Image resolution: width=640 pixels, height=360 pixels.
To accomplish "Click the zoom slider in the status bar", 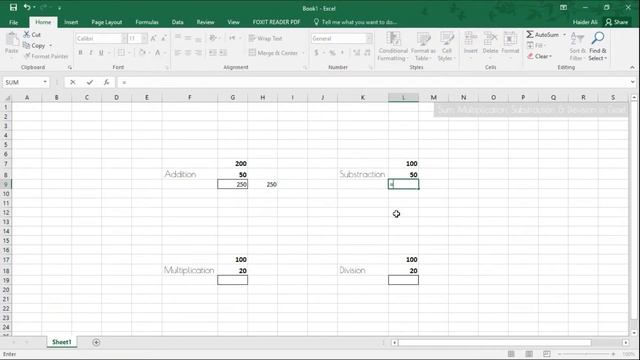I will click(x=587, y=354).
